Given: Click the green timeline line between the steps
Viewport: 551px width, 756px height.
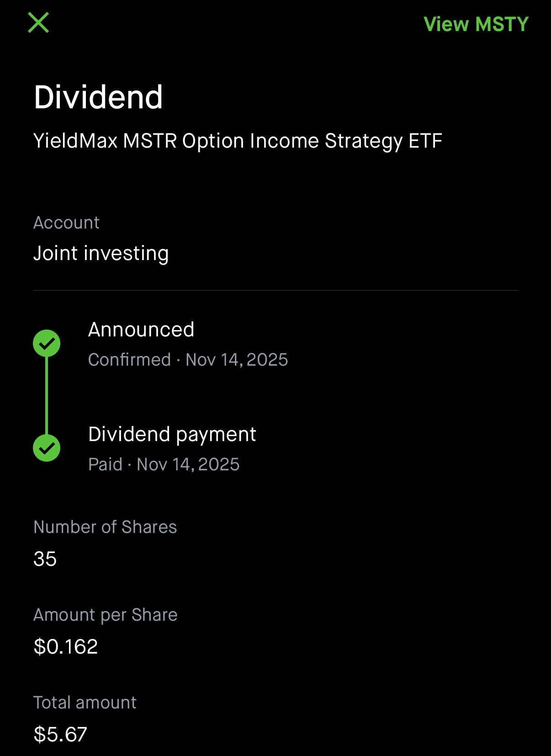Looking at the screenshot, I should [x=47, y=395].
